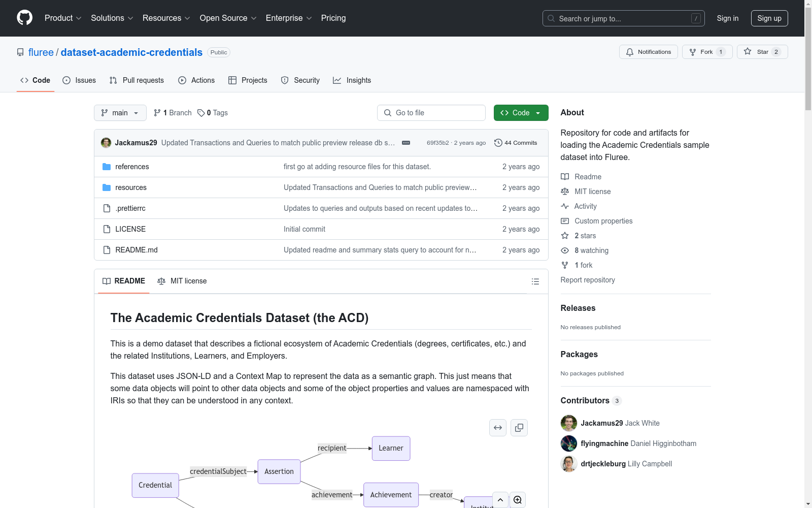View the 0 Tags list
The height and width of the screenshot is (508, 812).
tap(213, 113)
